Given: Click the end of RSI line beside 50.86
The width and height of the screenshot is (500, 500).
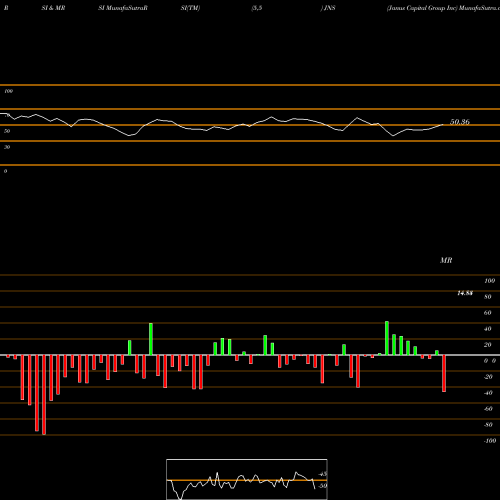Looking at the screenshot, I should [443, 125].
